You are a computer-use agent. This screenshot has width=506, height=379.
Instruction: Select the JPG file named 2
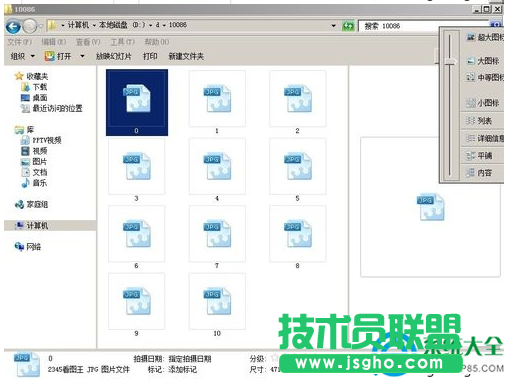coord(297,102)
